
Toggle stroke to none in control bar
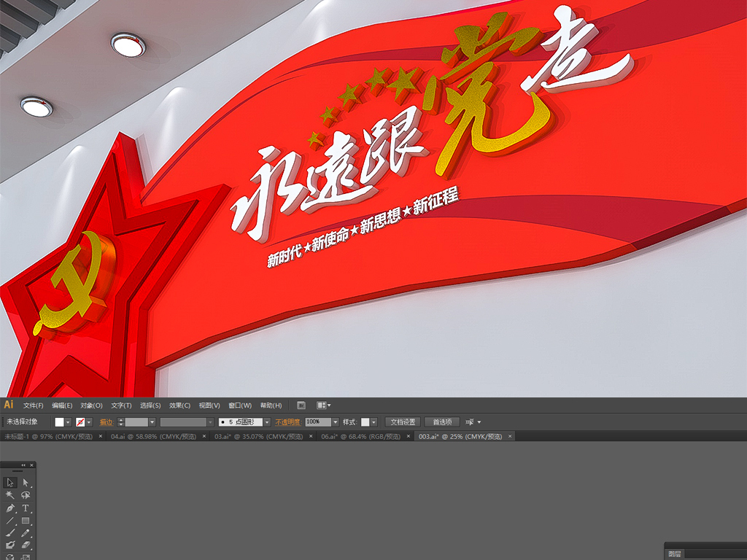80,421
